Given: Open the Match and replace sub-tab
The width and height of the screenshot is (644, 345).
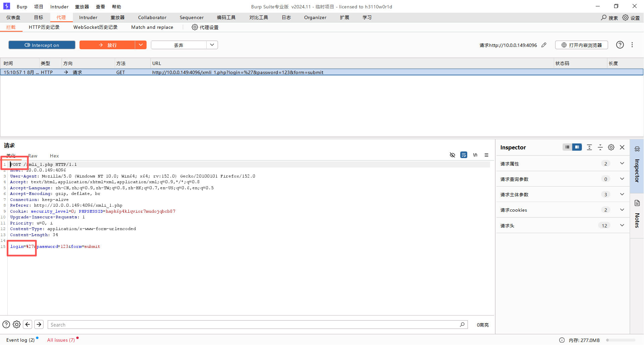Looking at the screenshot, I should pyautogui.click(x=152, y=27).
